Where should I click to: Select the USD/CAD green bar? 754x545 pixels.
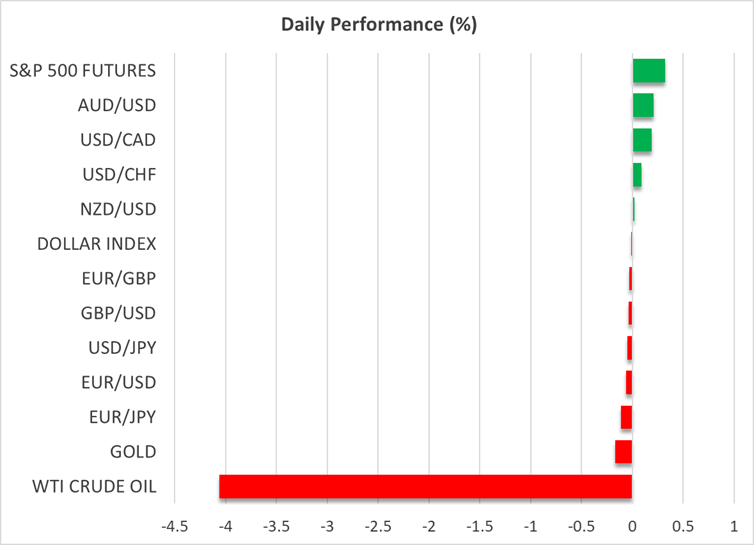click(642, 140)
